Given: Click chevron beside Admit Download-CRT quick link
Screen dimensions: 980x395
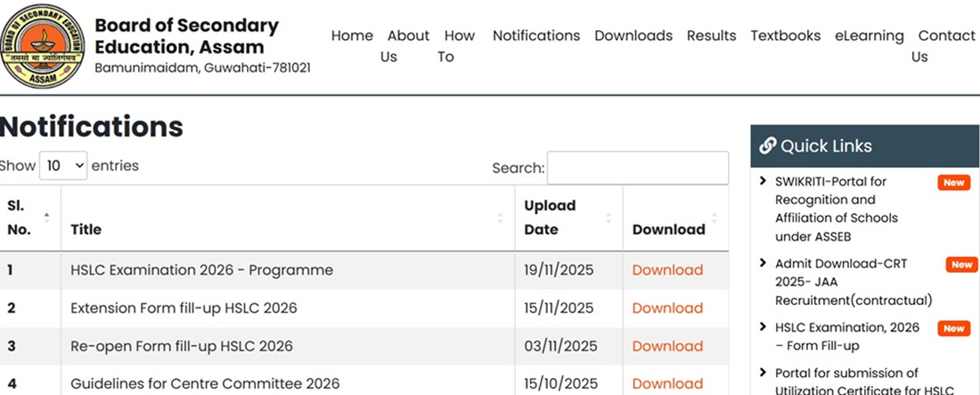Looking at the screenshot, I should (764, 263).
